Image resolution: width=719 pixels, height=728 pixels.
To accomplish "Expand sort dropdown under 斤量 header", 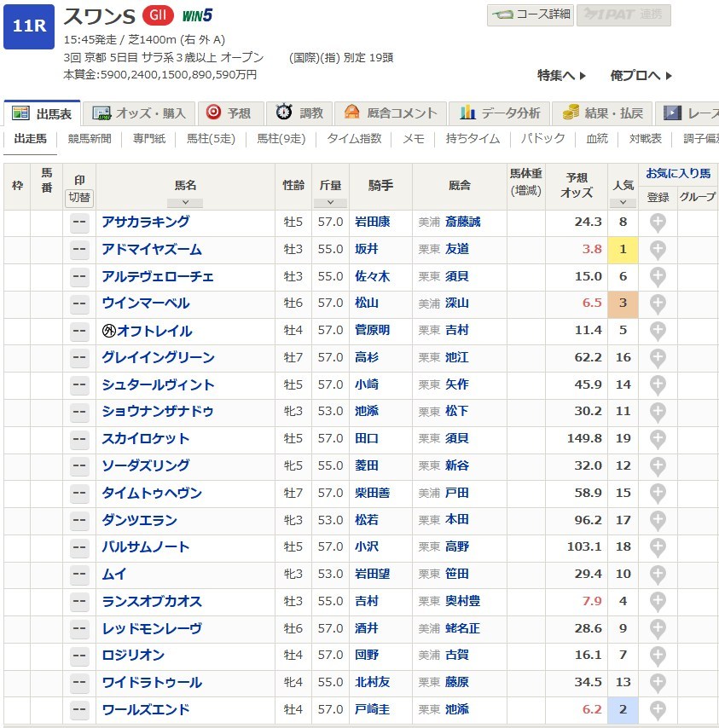I will (x=330, y=203).
